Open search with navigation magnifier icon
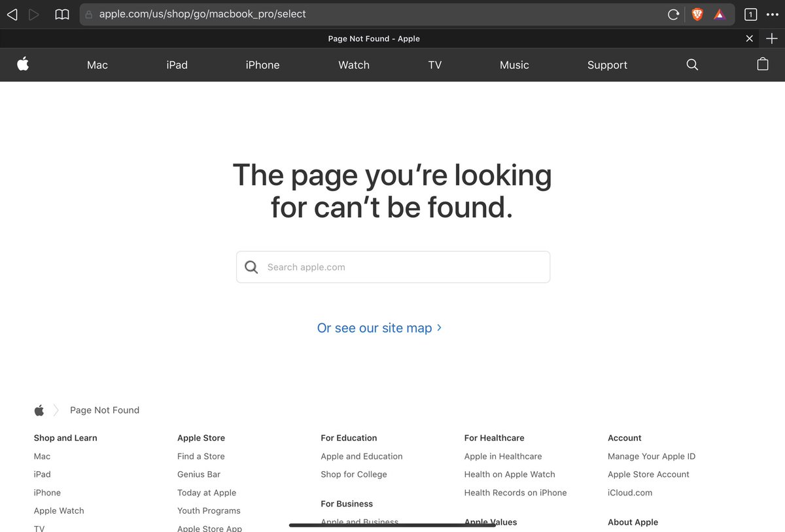The height and width of the screenshot is (532, 785). pyautogui.click(x=692, y=65)
